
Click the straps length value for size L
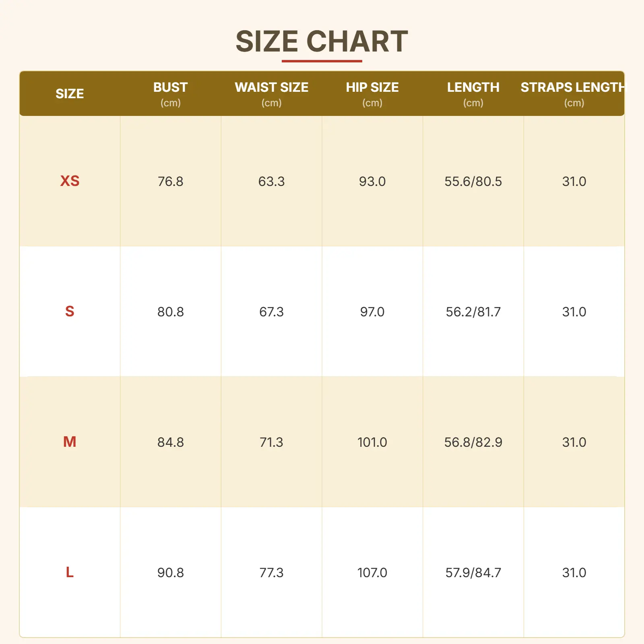tap(574, 573)
